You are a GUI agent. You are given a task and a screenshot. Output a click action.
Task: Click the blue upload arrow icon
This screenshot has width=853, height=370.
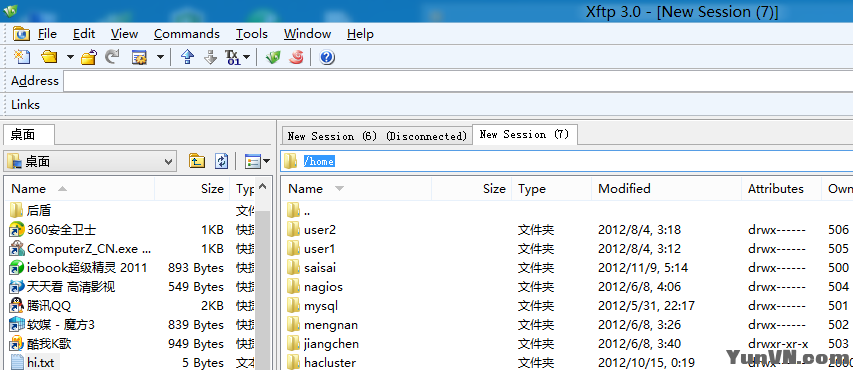coord(188,57)
